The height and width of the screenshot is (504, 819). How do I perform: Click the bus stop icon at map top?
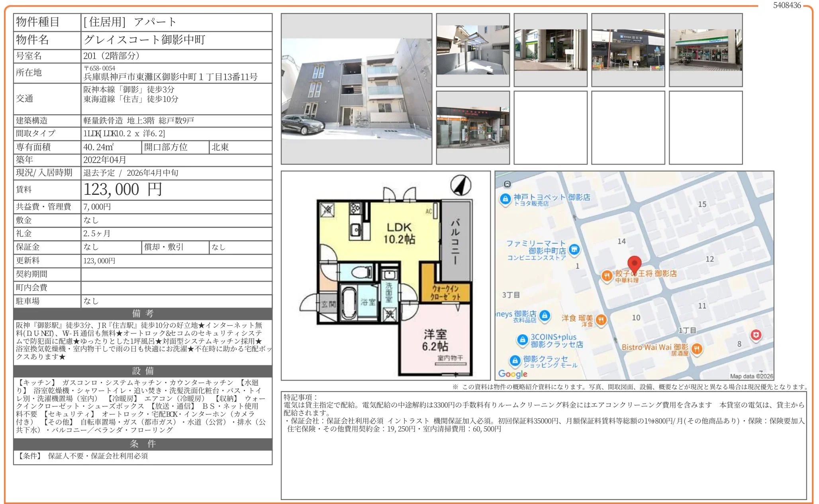pyautogui.click(x=507, y=183)
